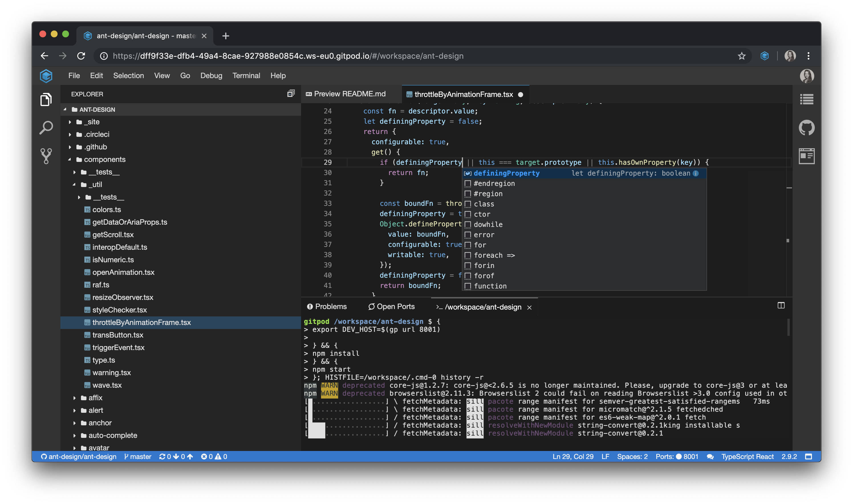
Task: Open the feedback chat icon in status bar
Action: 710,457
